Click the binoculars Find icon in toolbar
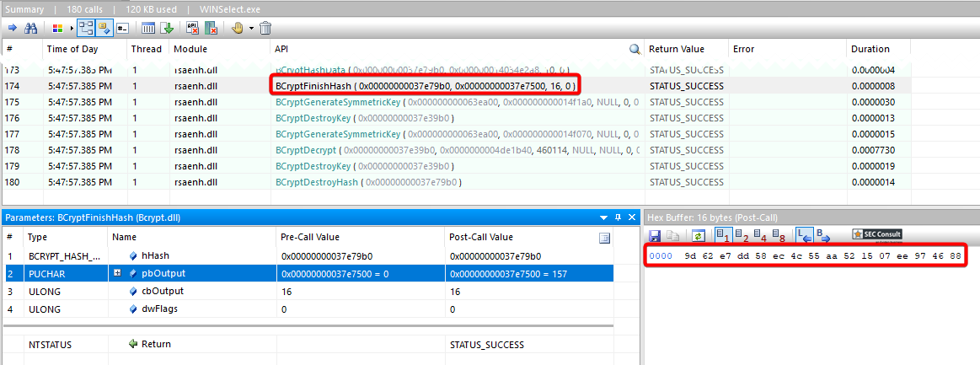The width and height of the screenshot is (980, 365). [31, 28]
